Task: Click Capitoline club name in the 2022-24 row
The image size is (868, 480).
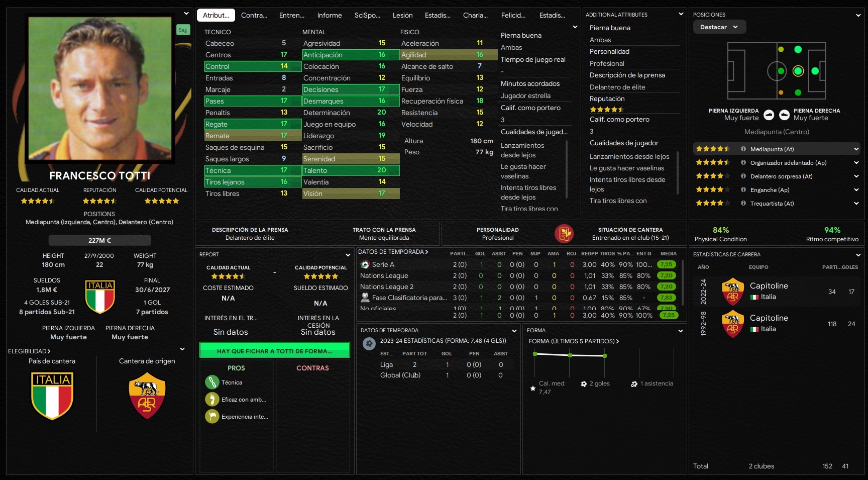Action: (x=769, y=286)
